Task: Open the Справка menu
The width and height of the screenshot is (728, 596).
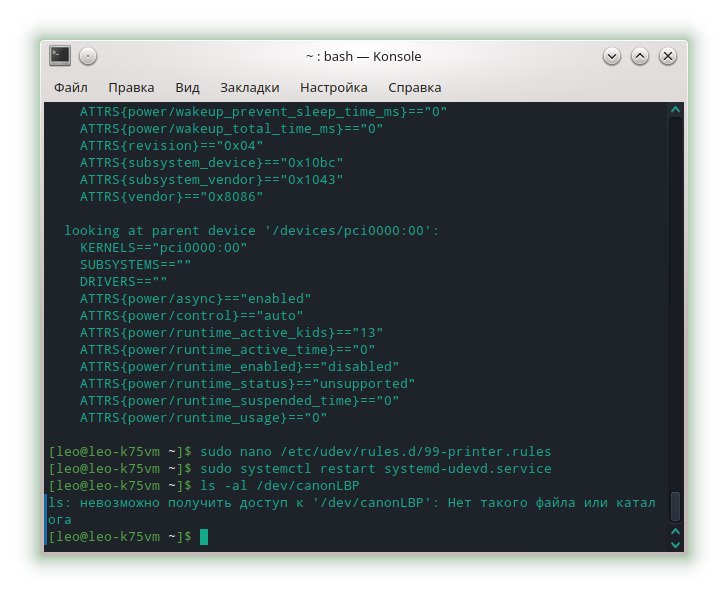Action: (x=415, y=87)
